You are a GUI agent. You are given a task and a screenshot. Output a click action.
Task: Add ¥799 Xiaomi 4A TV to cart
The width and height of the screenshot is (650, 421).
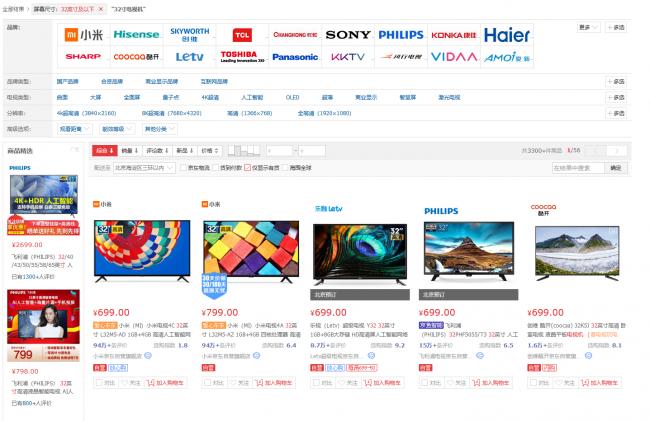tap(274, 382)
